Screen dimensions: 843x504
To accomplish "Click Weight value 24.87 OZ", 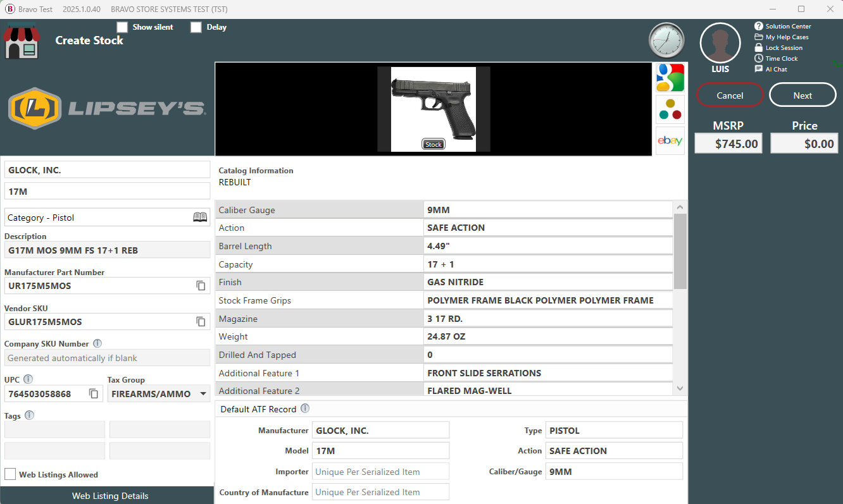I will [548, 336].
